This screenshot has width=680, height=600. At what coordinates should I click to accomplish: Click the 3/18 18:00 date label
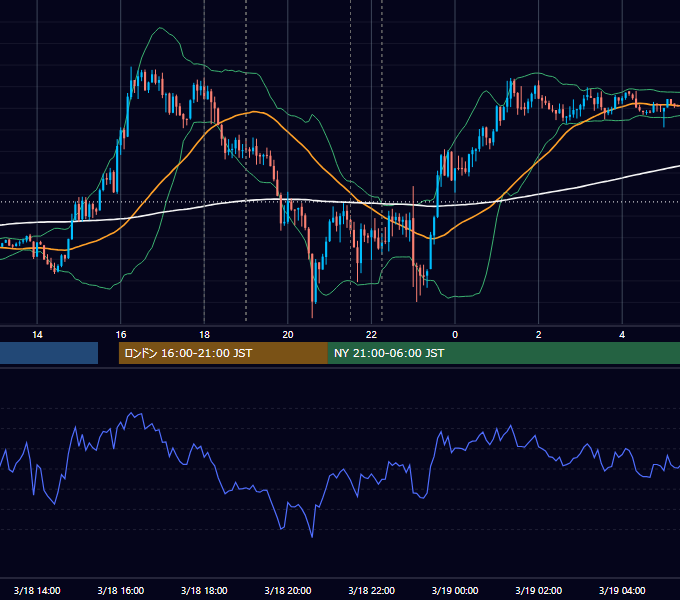tap(204, 590)
